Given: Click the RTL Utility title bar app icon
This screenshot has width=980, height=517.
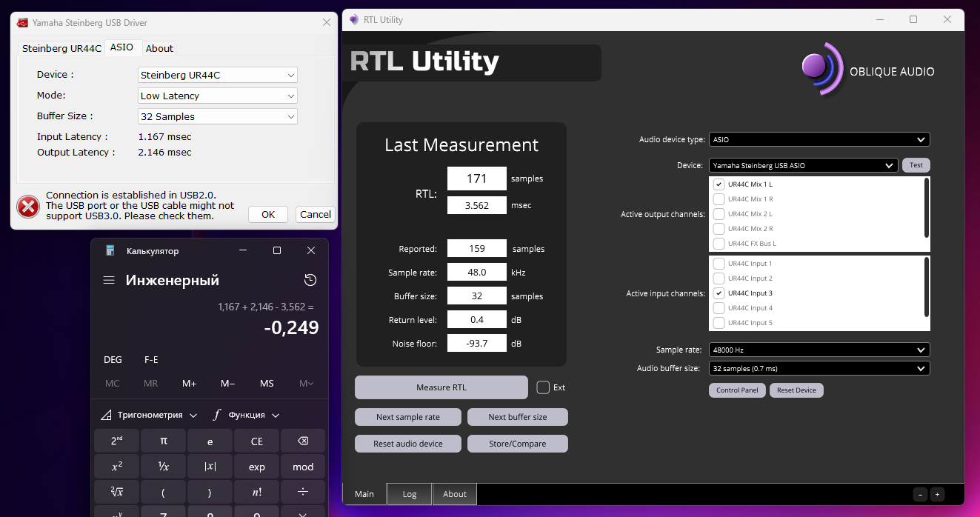Looking at the screenshot, I should (353, 20).
